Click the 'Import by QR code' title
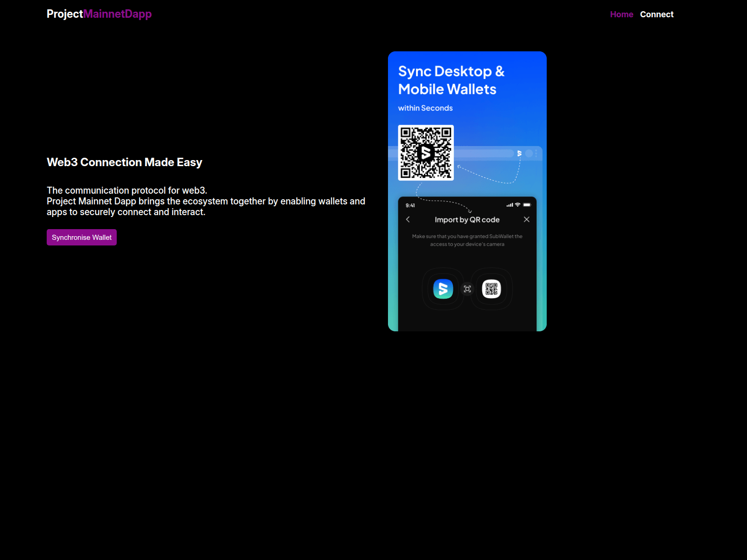Screen dimensions: 747x560 (467, 220)
